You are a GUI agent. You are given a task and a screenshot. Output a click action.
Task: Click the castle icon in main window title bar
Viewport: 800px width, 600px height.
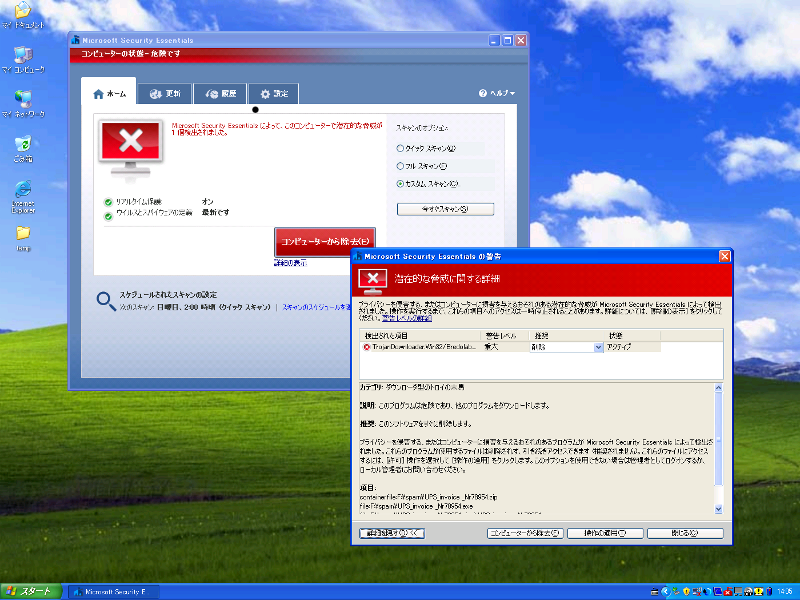click(x=76, y=40)
